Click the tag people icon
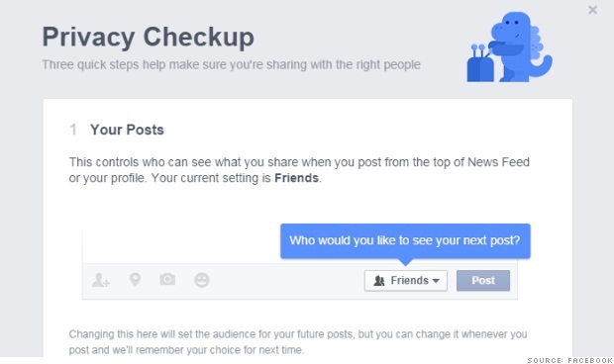Viewport: 614px width, 364px height. pos(101,280)
